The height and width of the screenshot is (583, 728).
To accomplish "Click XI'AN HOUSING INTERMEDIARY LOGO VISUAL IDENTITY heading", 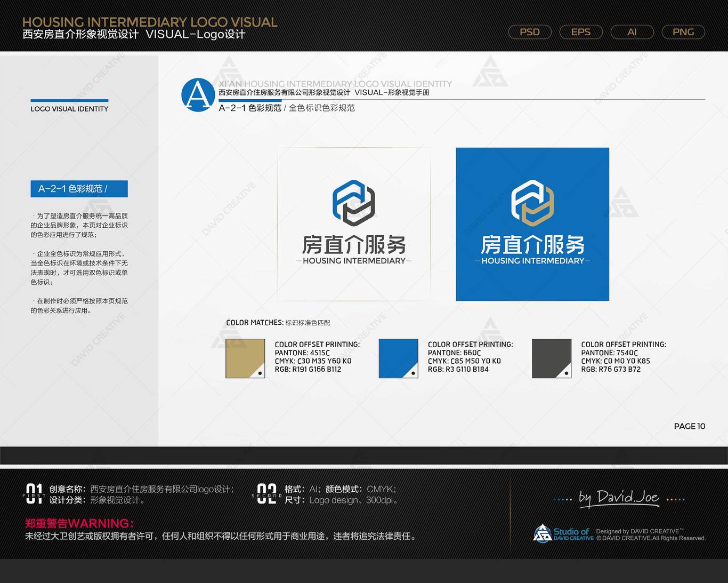I will [335, 84].
